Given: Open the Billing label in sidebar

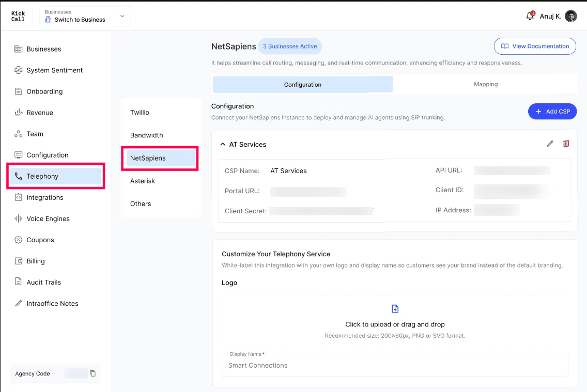Looking at the screenshot, I should pyautogui.click(x=36, y=261).
